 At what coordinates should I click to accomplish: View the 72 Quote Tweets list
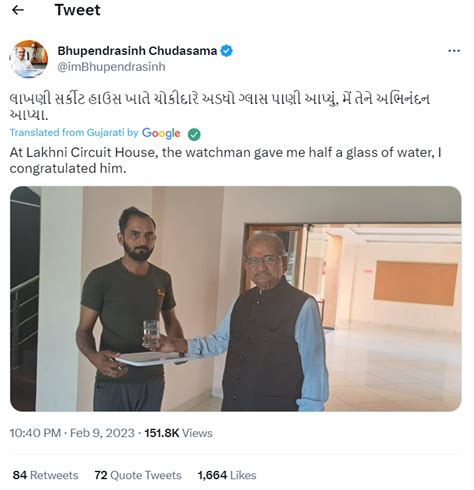point(138,475)
